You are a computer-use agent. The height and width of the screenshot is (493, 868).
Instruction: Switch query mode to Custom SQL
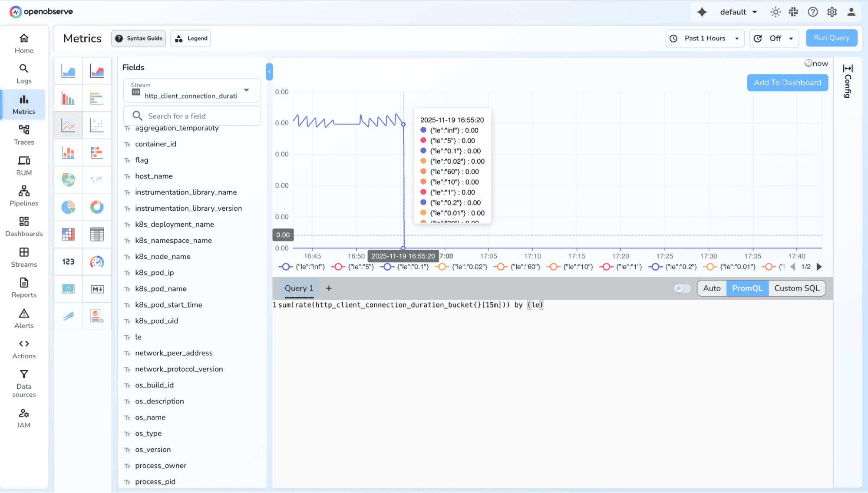[796, 288]
